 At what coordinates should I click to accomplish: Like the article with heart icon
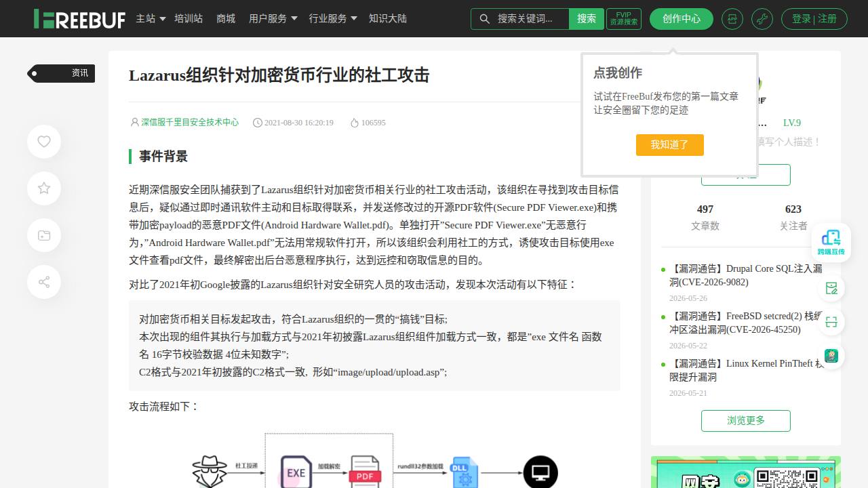tap(44, 142)
